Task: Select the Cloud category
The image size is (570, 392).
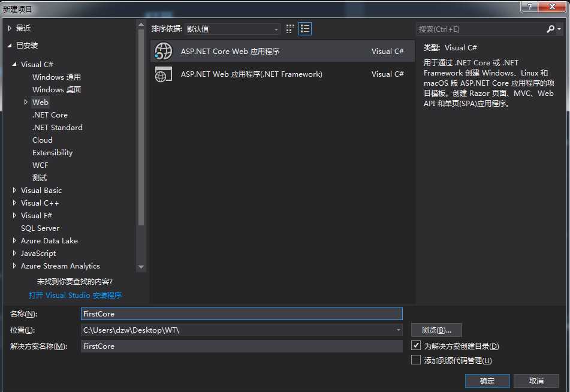Action: (42, 140)
